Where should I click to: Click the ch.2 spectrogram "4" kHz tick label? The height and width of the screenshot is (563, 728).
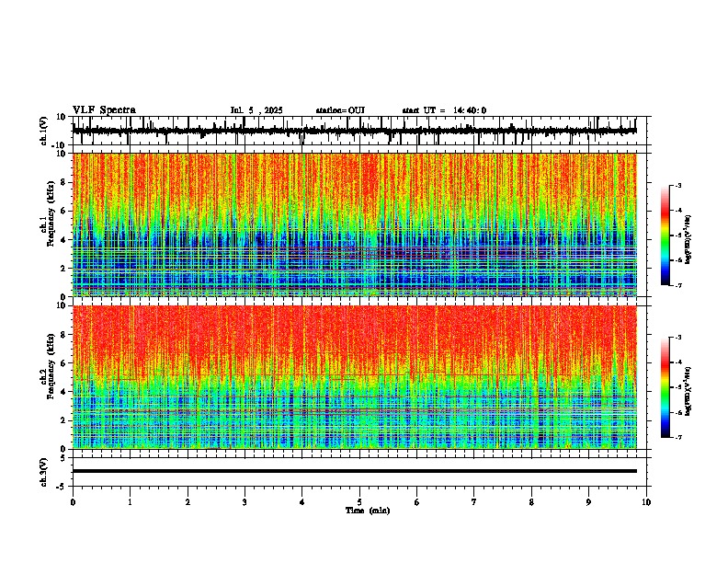(63, 392)
